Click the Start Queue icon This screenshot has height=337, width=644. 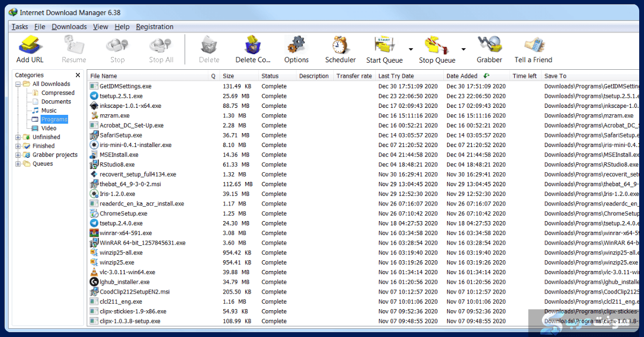pyautogui.click(x=384, y=46)
